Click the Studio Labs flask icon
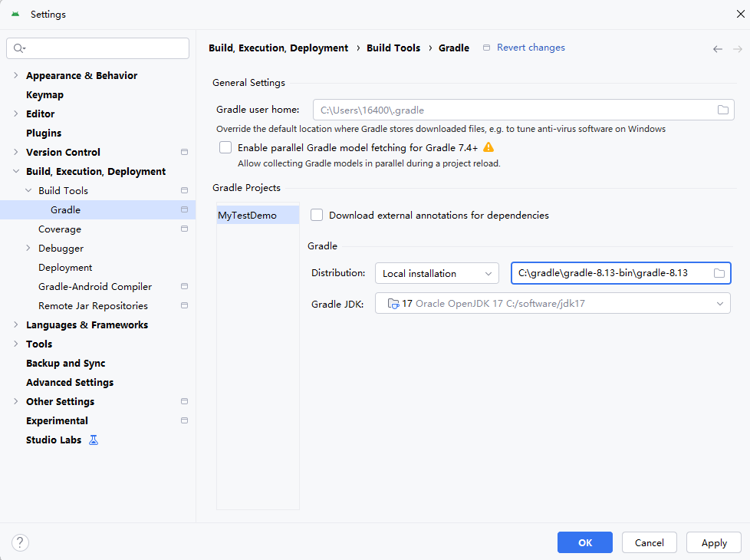Image resolution: width=750 pixels, height=560 pixels. [x=94, y=440]
